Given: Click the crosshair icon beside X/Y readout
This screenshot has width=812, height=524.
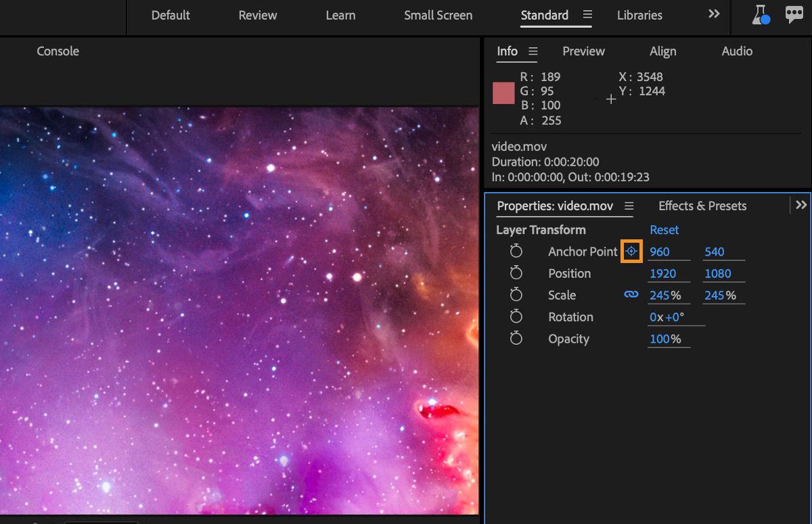Looking at the screenshot, I should point(611,99).
